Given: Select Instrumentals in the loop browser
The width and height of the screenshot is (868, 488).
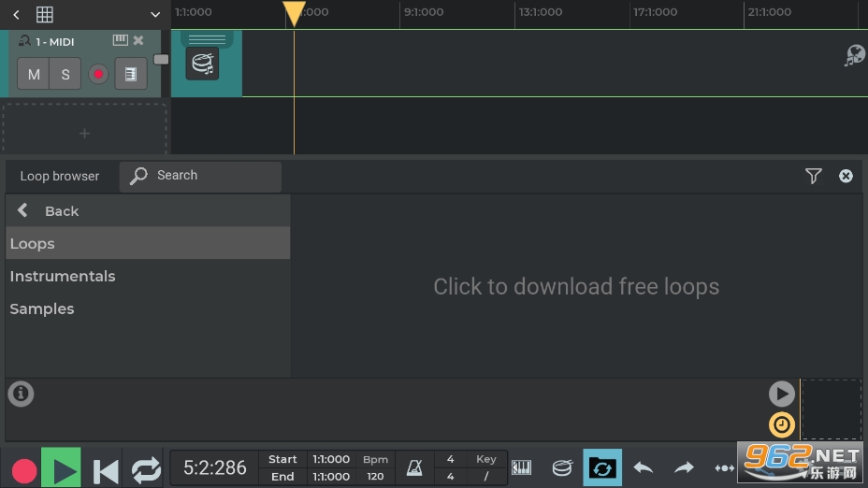Looking at the screenshot, I should click(x=63, y=277).
